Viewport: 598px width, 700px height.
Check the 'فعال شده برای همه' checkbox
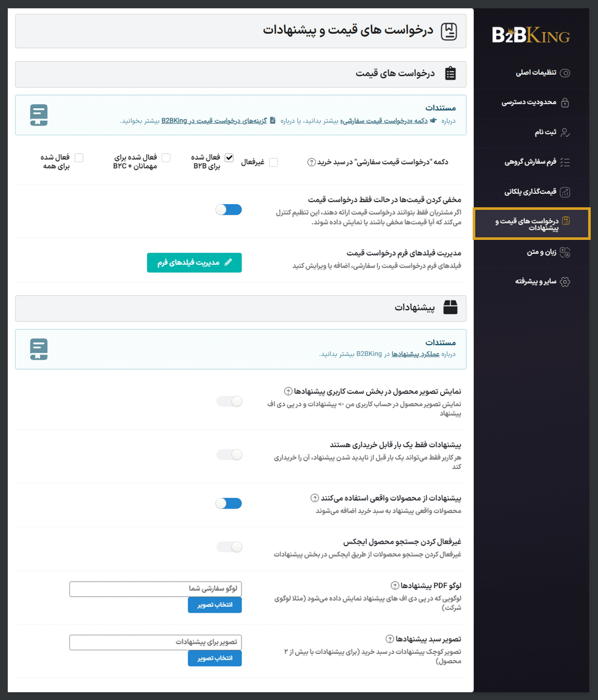[x=78, y=157]
